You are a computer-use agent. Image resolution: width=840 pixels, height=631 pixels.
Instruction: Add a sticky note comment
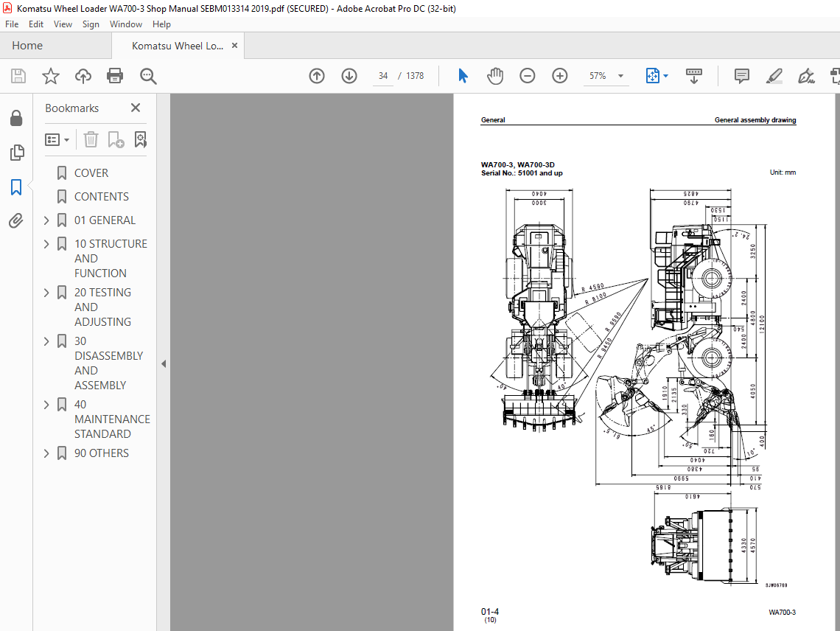click(742, 76)
